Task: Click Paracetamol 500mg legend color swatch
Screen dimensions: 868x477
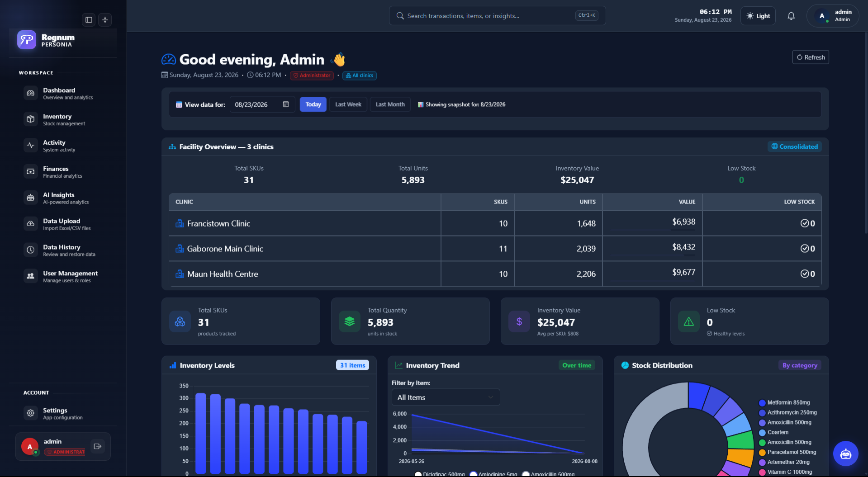Action: [x=762, y=453]
